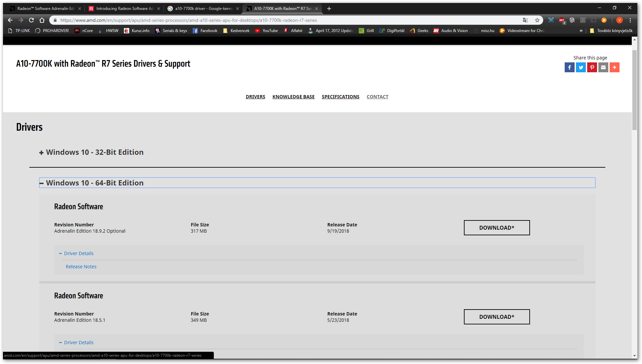This screenshot has width=642, height=364.
Task: Open the Grill bookmark
Action: (x=366, y=31)
